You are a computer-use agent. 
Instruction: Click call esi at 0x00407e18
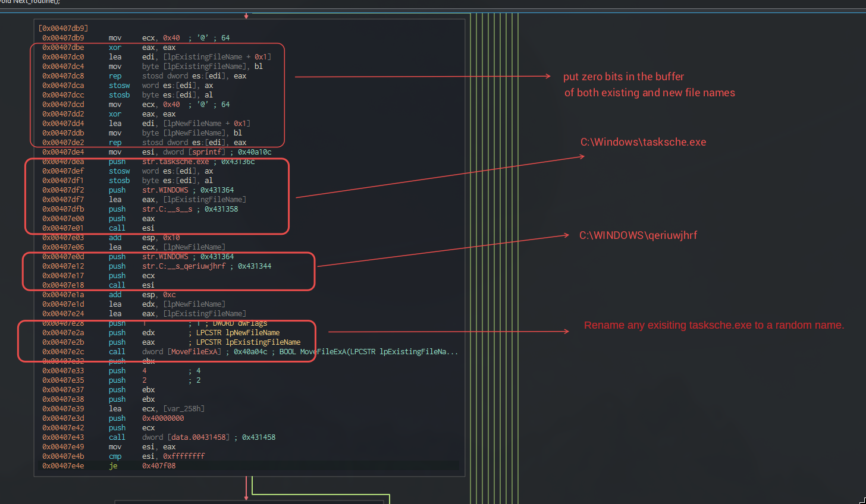(x=98, y=285)
